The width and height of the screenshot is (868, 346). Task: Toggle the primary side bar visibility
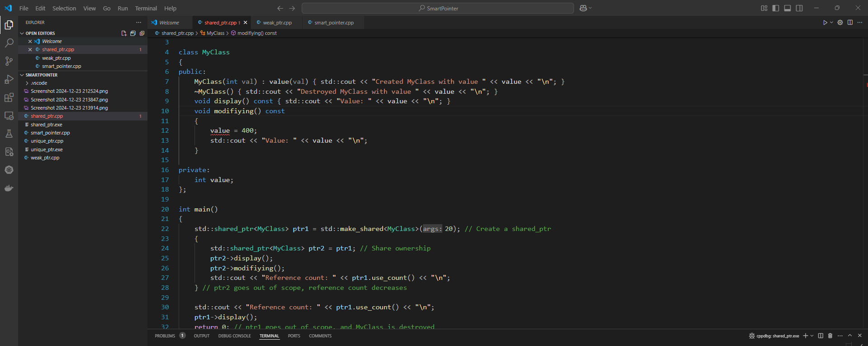coord(776,8)
